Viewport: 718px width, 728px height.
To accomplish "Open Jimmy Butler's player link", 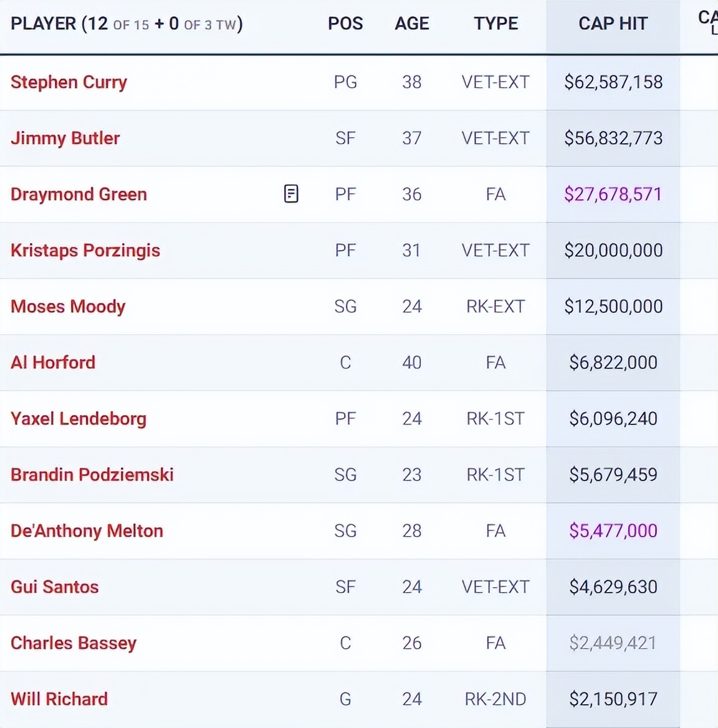I will tap(65, 138).
